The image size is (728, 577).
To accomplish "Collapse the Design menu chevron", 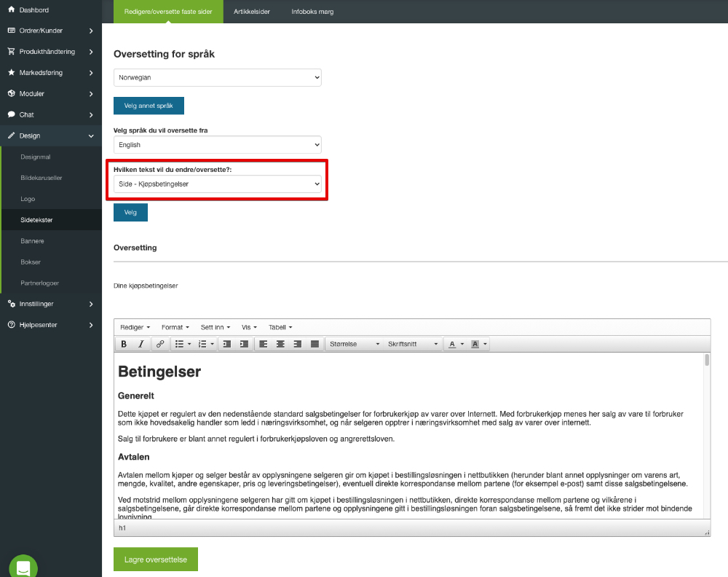I will (91, 136).
